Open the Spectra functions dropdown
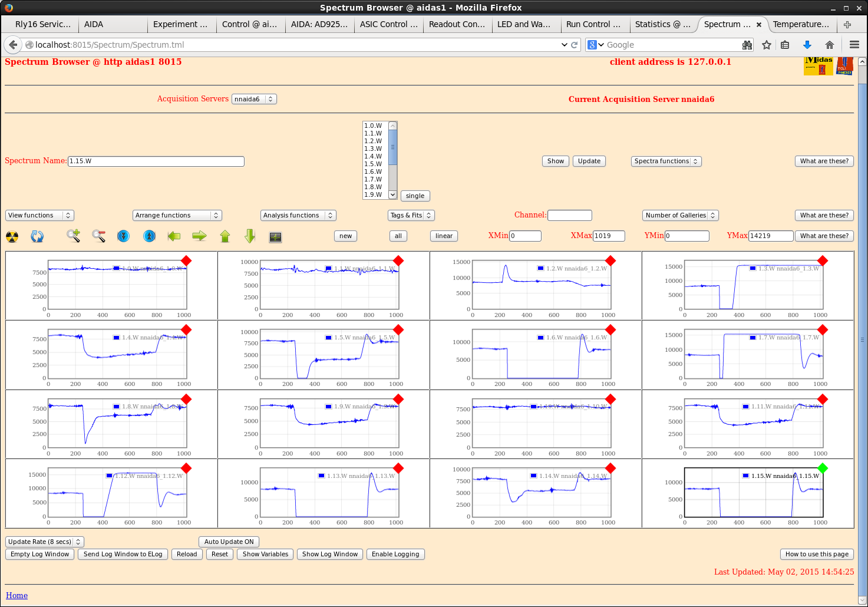The width and height of the screenshot is (868, 607). click(666, 161)
